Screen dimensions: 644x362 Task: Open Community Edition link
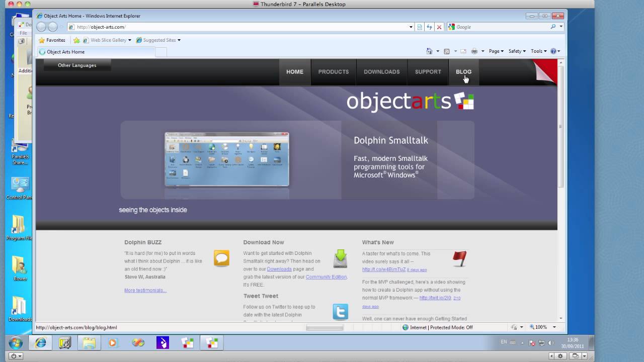click(x=326, y=277)
